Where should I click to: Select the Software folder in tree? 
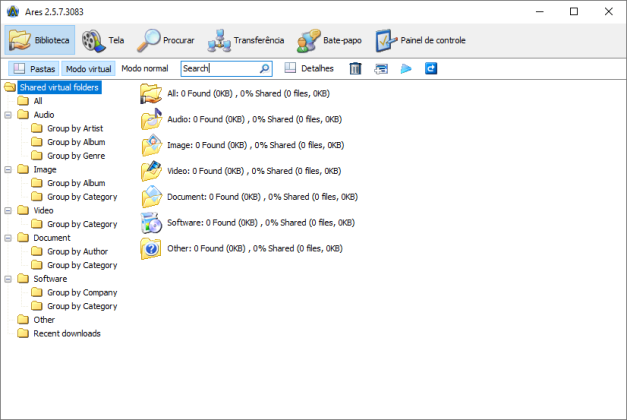click(50, 279)
